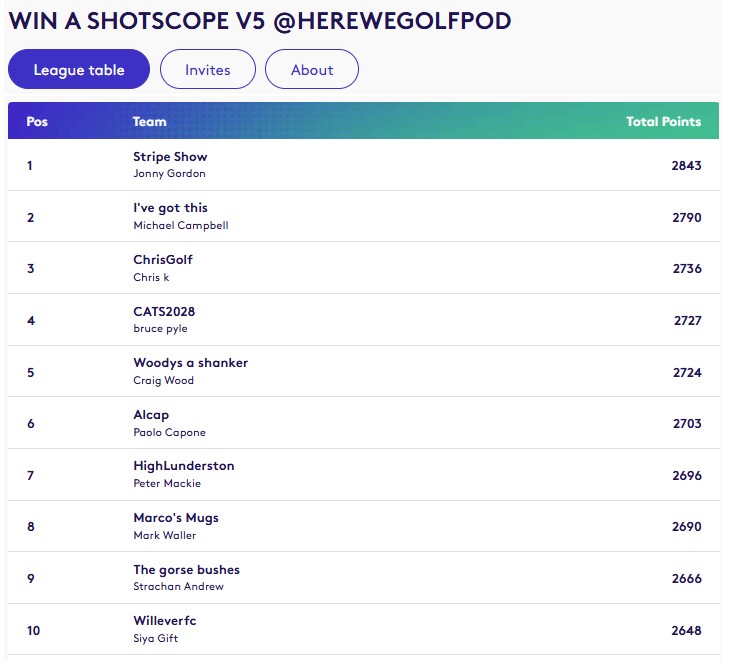Click the Total Points column header

[x=663, y=122]
